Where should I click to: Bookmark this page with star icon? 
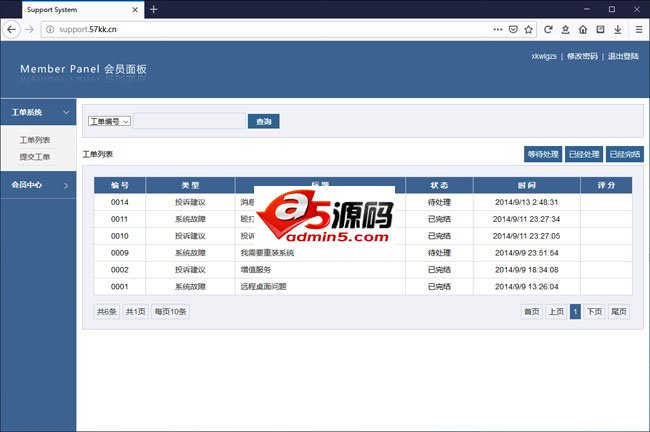click(x=528, y=29)
